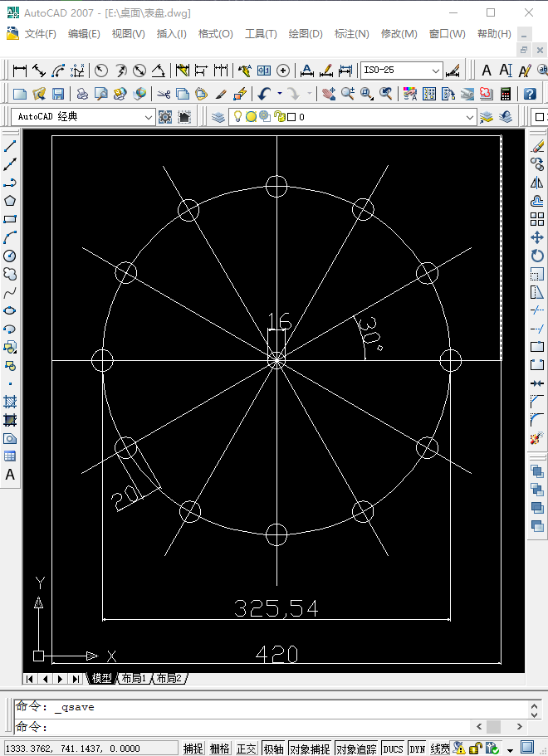
Task: Open the 编辑(E) menu
Action: (84, 34)
